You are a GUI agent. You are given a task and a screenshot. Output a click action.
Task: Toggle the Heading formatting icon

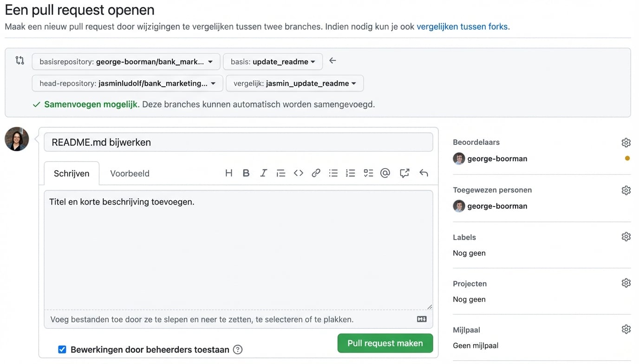tap(228, 173)
